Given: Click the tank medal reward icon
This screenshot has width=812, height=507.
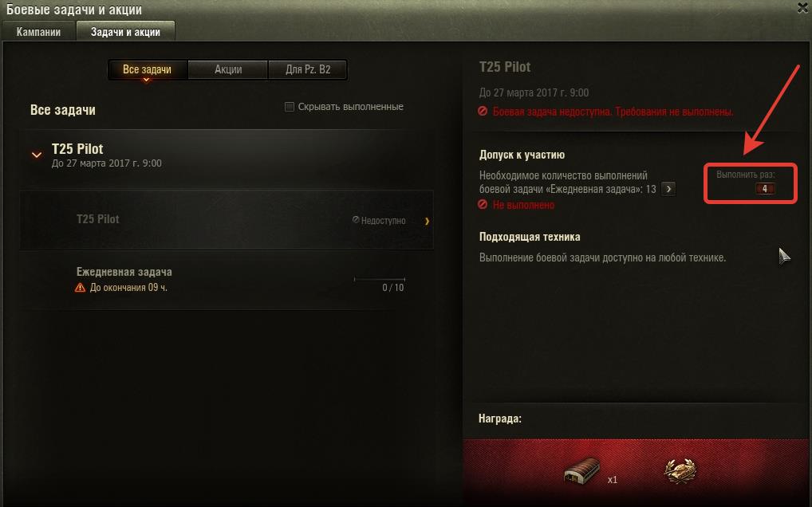Looking at the screenshot, I should [x=680, y=471].
